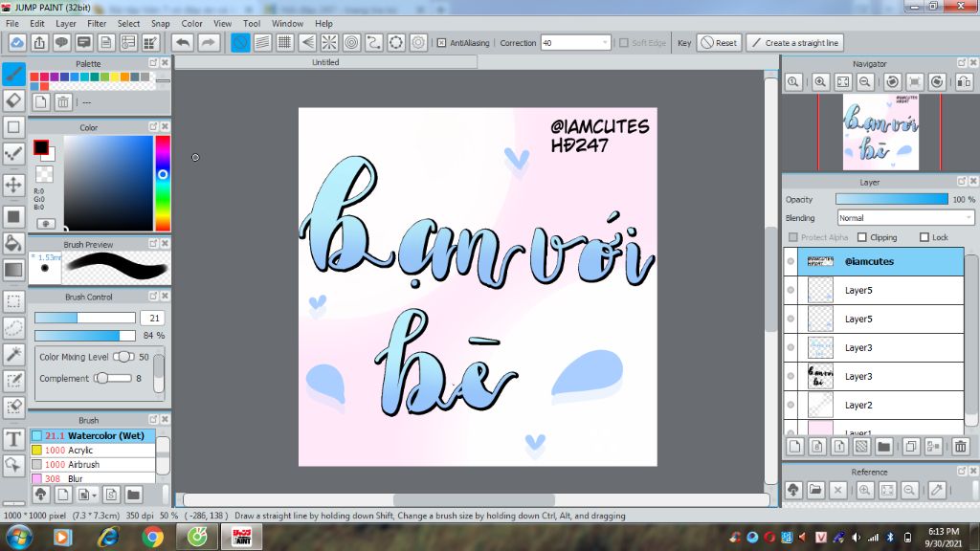Turn on the radial snap icon
Image resolution: width=980 pixels, height=551 pixels.
coord(329,43)
